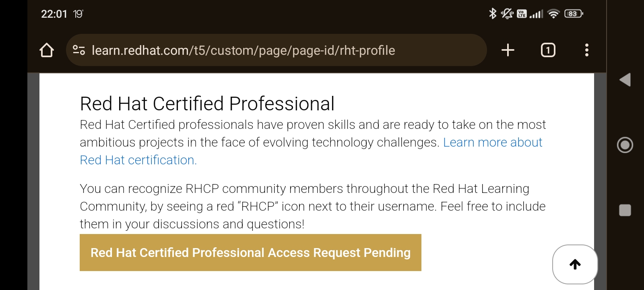This screenshot has height=290, width=644.
Task: Open a new tab with plus icon
Action: coord(508,50)
